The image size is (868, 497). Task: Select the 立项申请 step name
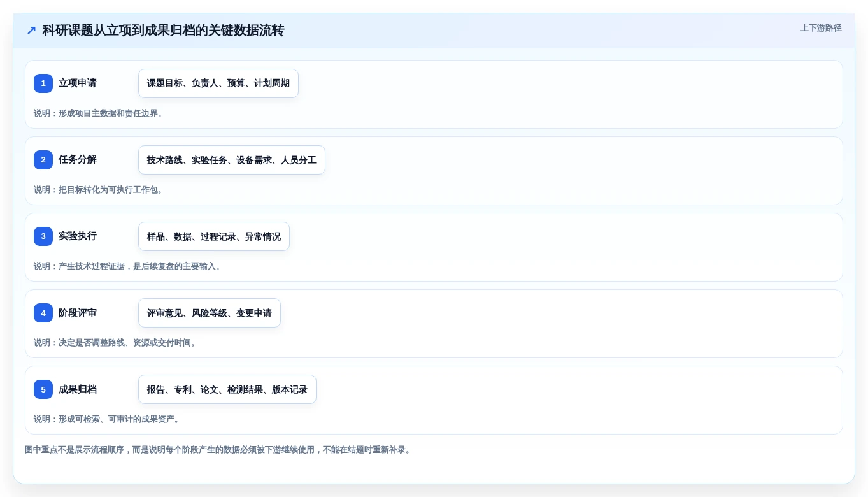click(x=78, y=83)
